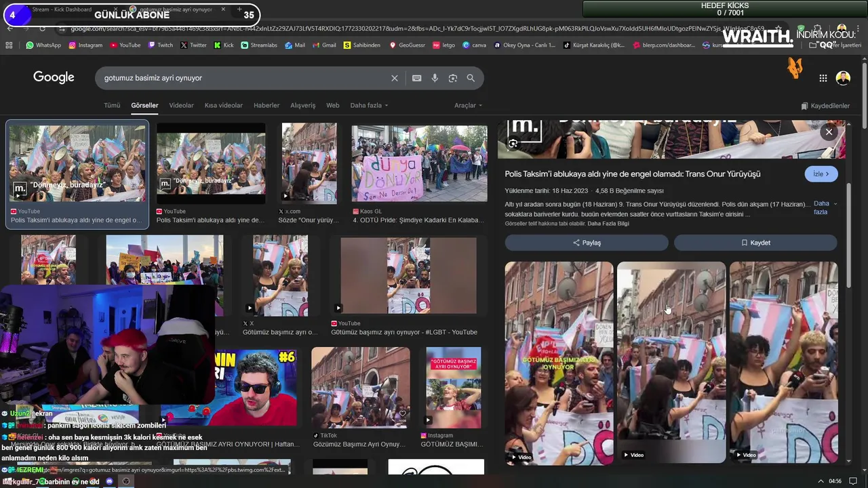Open the Google account avatar
This screenshot has width=868, height=488.
coord(843,78)
